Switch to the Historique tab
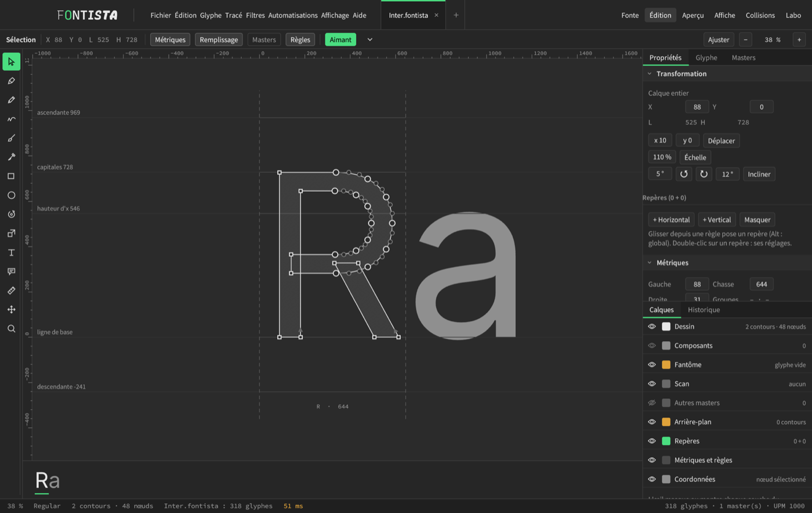 (x=704, y=310)
